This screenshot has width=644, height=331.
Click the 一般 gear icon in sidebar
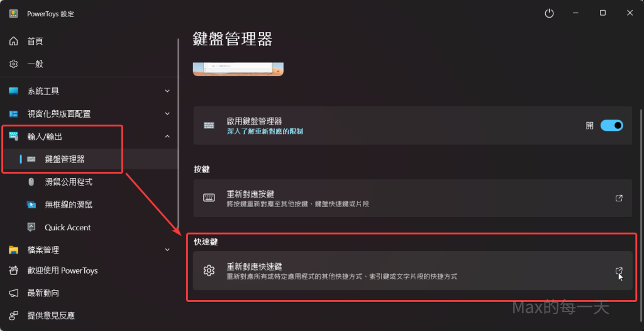coord(14,64)
